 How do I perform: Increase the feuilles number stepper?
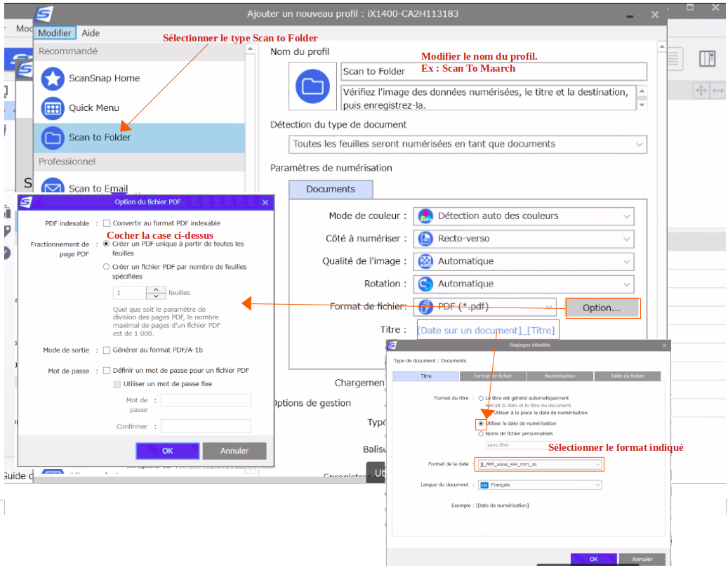[156, 289]
